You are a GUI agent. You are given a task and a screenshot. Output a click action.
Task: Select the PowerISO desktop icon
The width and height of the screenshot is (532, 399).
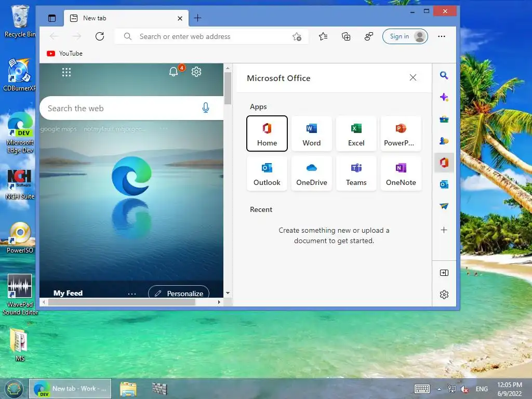pos(20,237)
